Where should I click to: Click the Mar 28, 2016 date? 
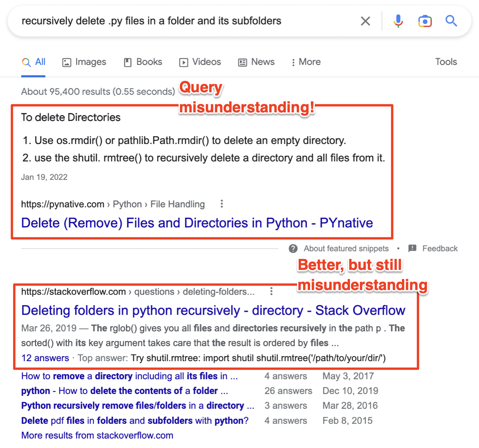350,406
